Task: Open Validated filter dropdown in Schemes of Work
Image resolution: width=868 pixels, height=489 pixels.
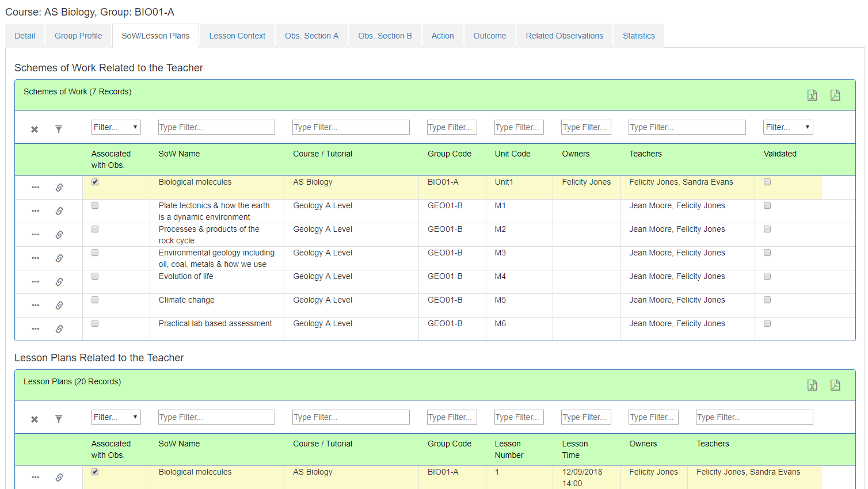Action: click(x=788, y=127)
